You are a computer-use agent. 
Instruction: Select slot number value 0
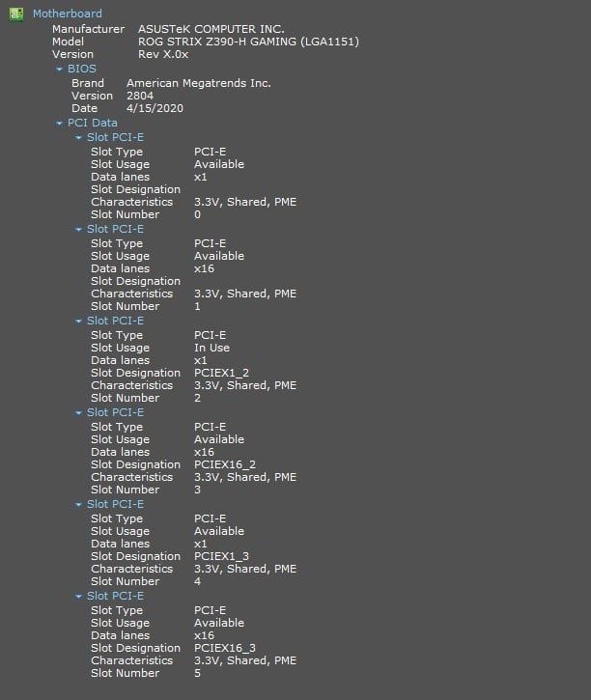[x=197, y=214]
